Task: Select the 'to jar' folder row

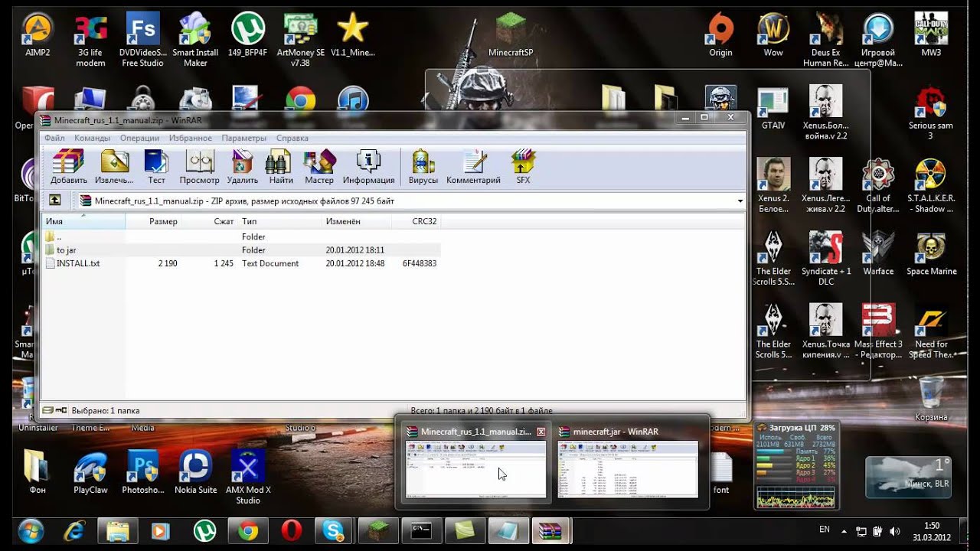Action: pos(242,250)
